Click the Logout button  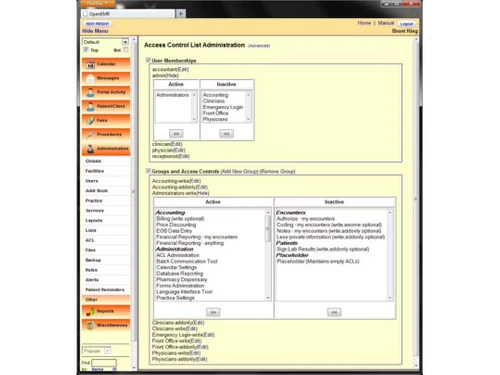coord(406,24)
